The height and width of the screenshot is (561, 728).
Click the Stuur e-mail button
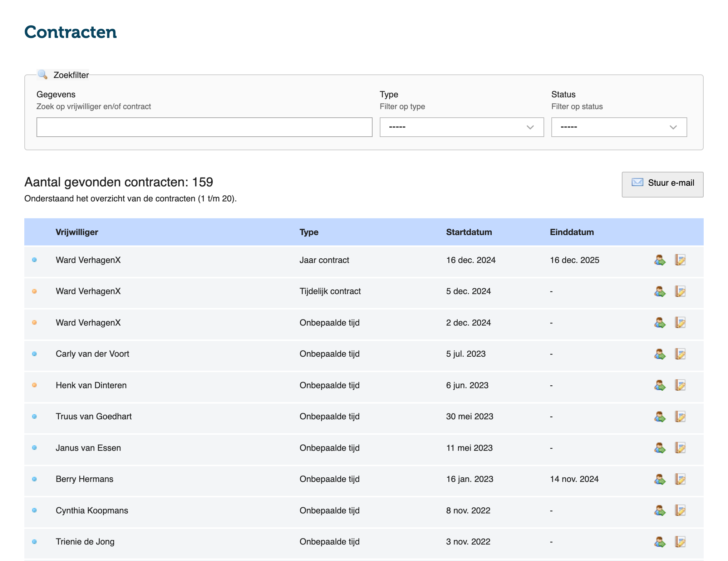pos(662,184)
